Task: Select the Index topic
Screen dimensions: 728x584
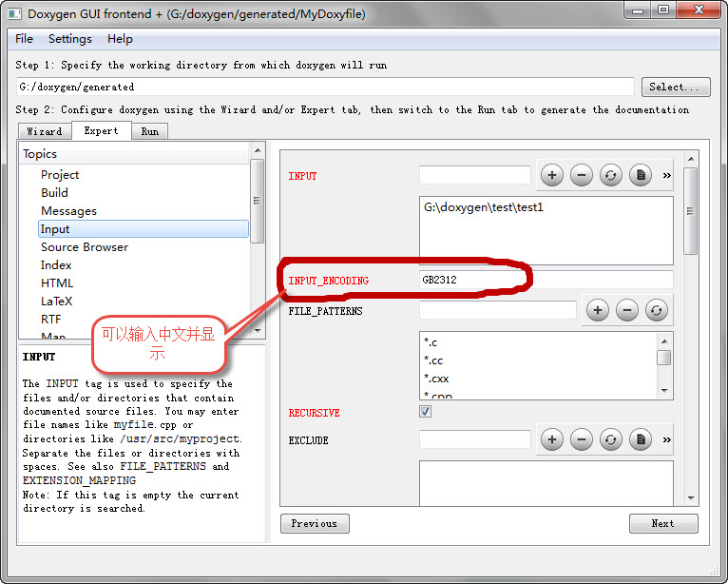Action: click(x=56, y=265)
